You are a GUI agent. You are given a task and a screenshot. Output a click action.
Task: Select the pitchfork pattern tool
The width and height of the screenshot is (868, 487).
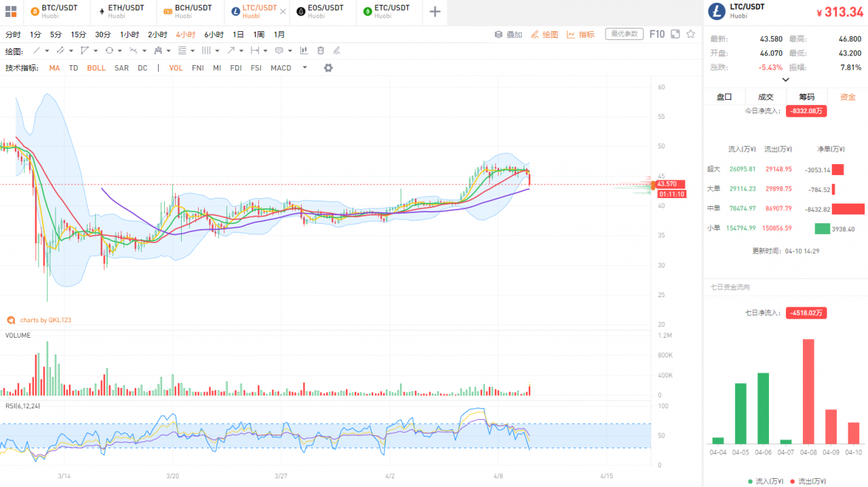coord(158,50)
